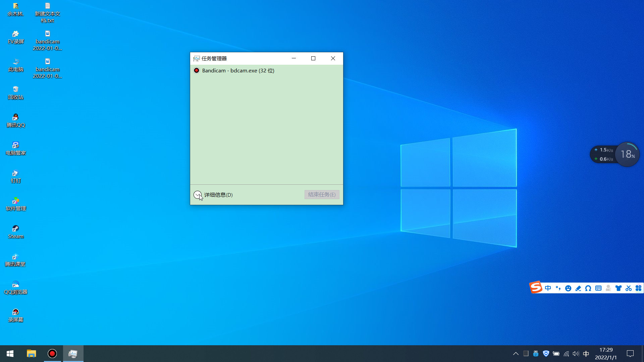Open the volume control in system tray
Image resolution: width=644 pixels, height=362 pixels.
[576, 354]
